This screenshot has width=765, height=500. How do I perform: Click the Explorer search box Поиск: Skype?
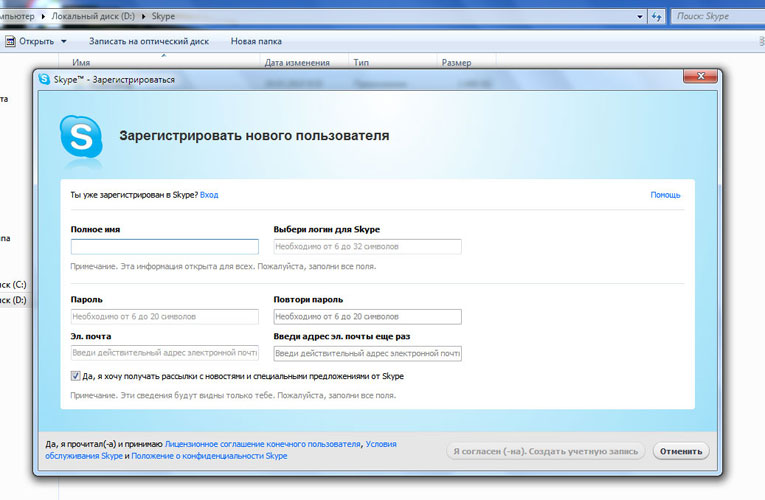click(718, 17)
